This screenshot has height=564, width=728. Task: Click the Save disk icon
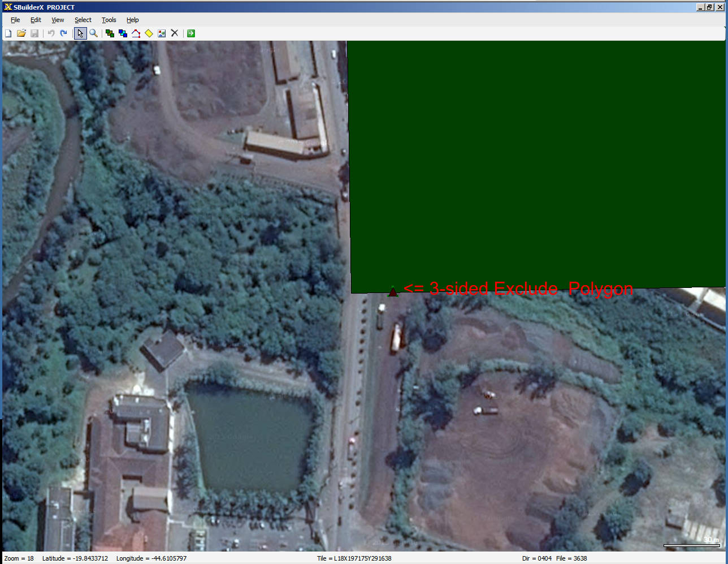pyautogui.click(x=34, y=33)
